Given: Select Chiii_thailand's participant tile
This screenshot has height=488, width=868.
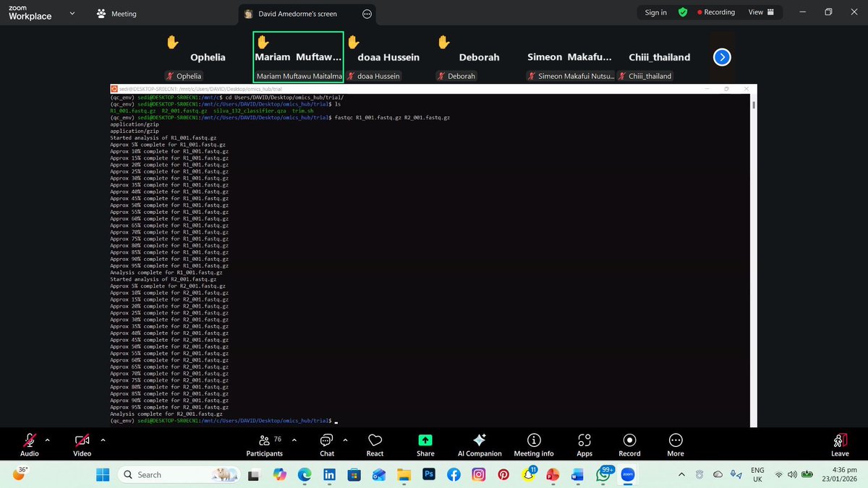Looking at the screenshot, I should point(660,57).
